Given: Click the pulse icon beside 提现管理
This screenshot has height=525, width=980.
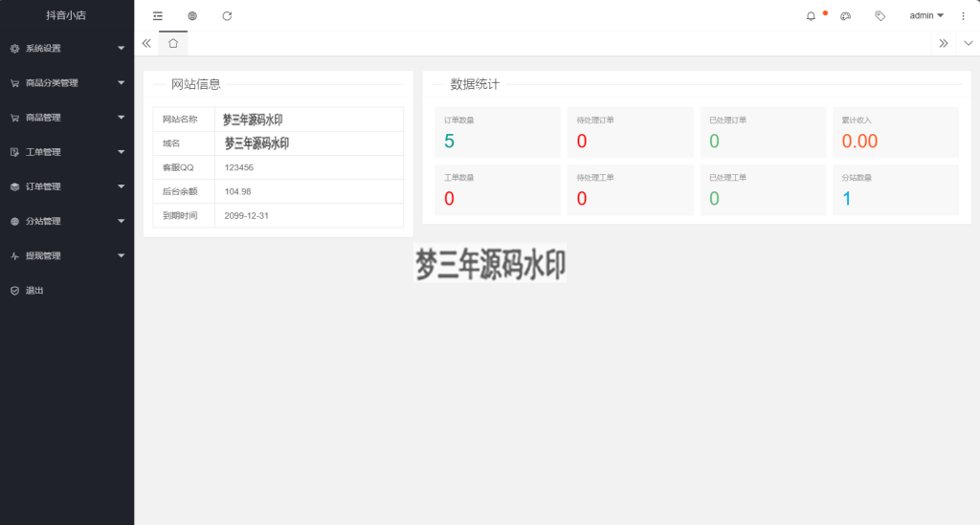Looking at the screenshot, I should coord(15,256).
